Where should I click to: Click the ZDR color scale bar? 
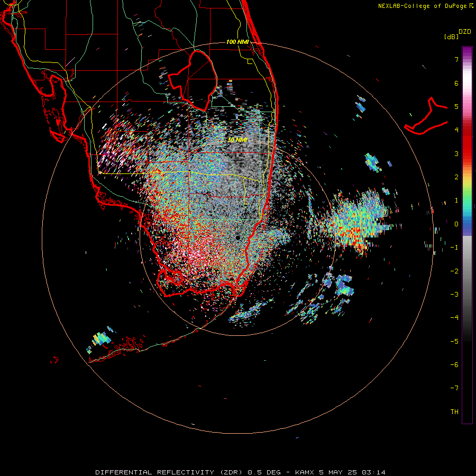(467, 235)
